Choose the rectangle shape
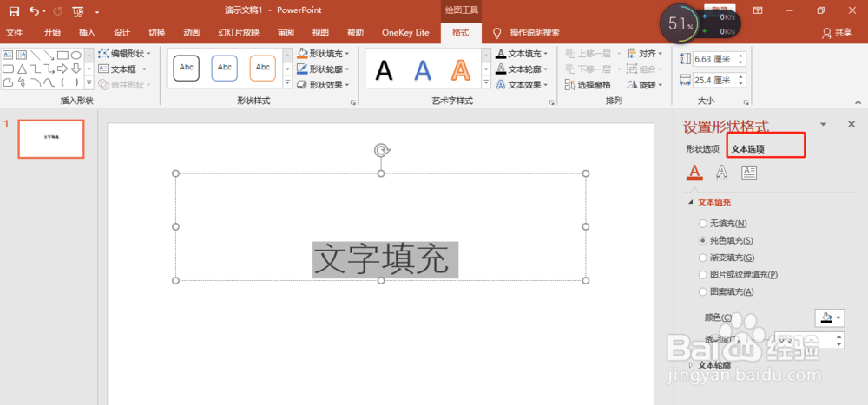This screenshot has width=868, height=405. tap(62, 55)
